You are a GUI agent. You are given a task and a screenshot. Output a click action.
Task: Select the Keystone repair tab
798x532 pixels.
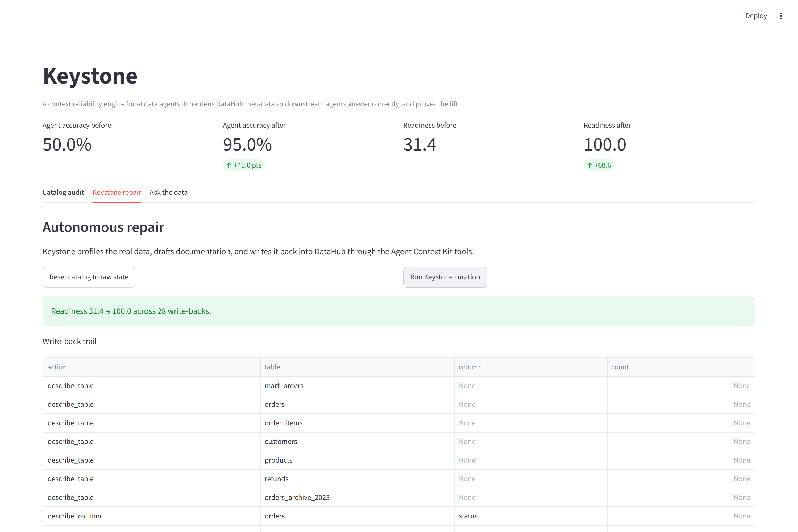point(117,192)
